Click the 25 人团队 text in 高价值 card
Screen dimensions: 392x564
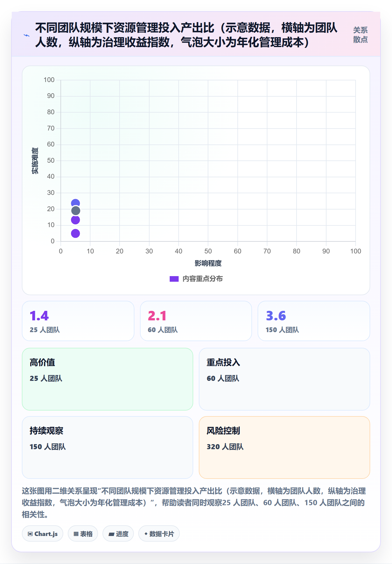46,378
